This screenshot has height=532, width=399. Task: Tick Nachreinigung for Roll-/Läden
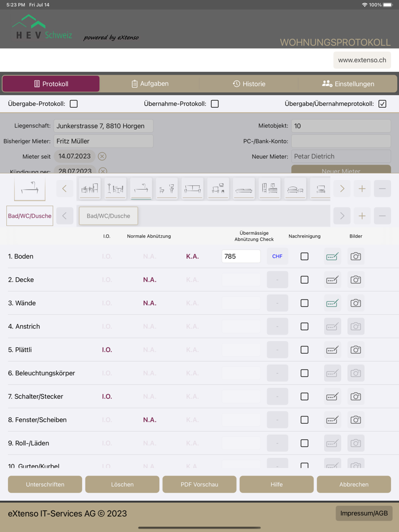point(304,443)
